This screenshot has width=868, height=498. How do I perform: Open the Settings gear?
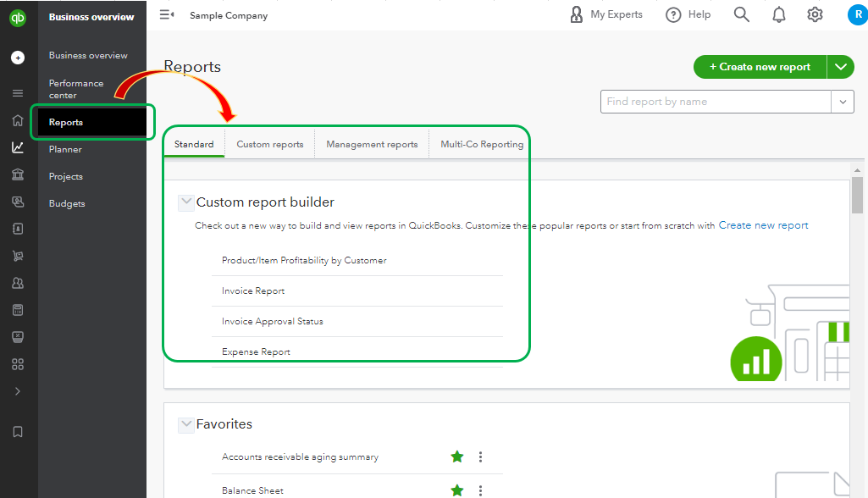tap(815, 14)
